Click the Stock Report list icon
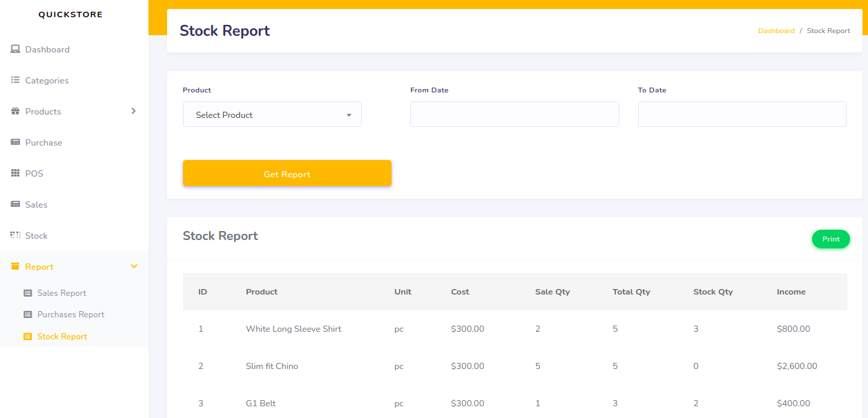 tap(28, 337)
